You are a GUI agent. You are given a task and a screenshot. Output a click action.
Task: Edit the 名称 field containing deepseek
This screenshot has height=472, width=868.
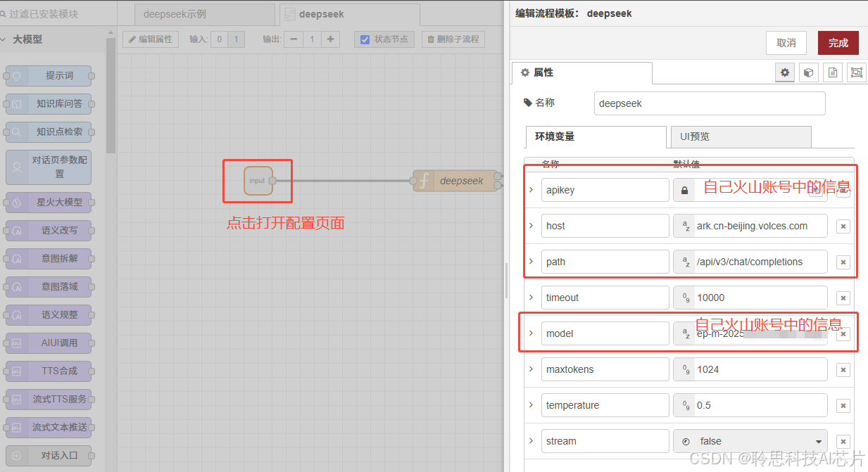pos(710,103)
